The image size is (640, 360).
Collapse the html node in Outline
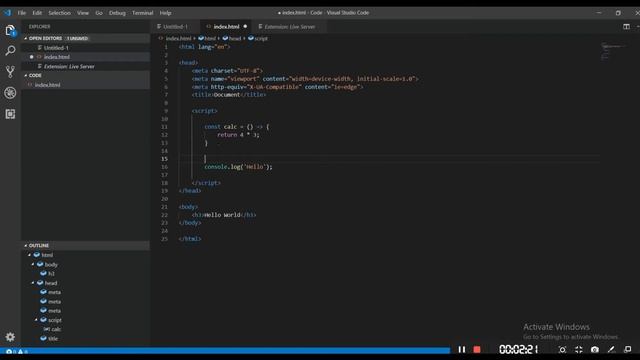pyautogui.click(x=29, y=255)
